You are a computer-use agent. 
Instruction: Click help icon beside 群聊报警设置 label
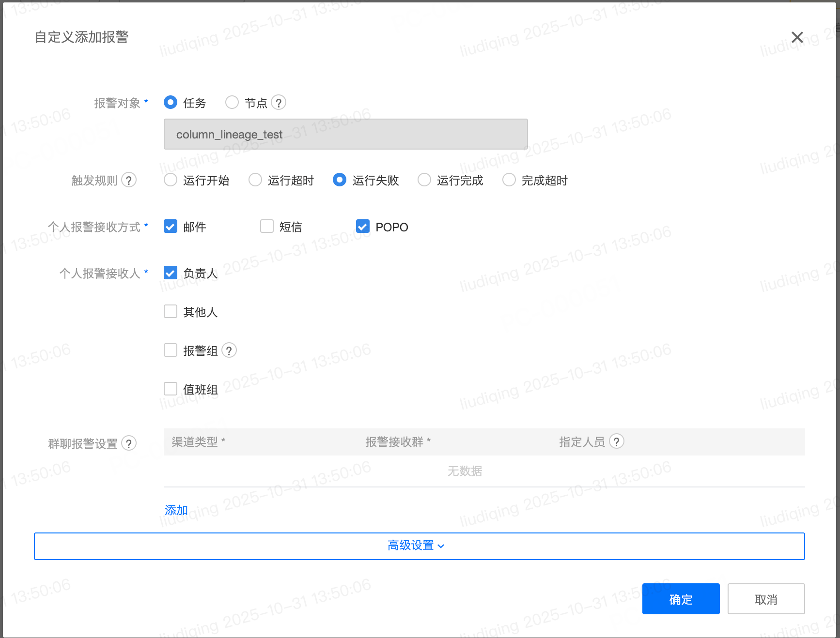129,443
